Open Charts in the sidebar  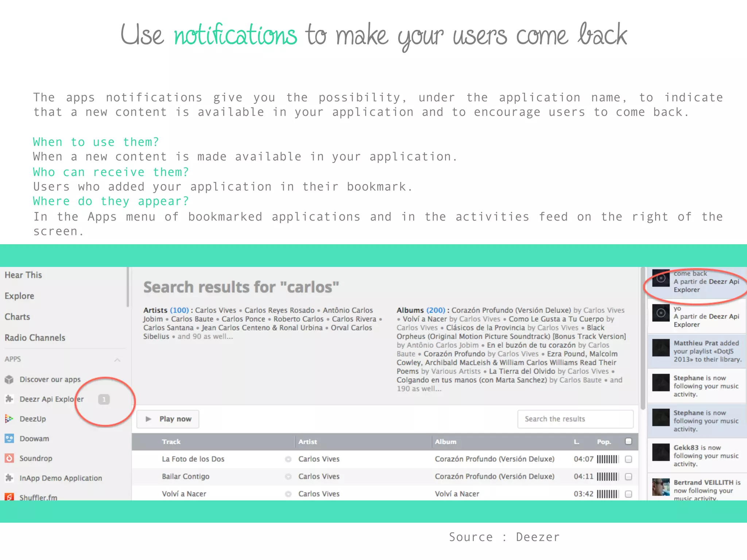[17, 317]
